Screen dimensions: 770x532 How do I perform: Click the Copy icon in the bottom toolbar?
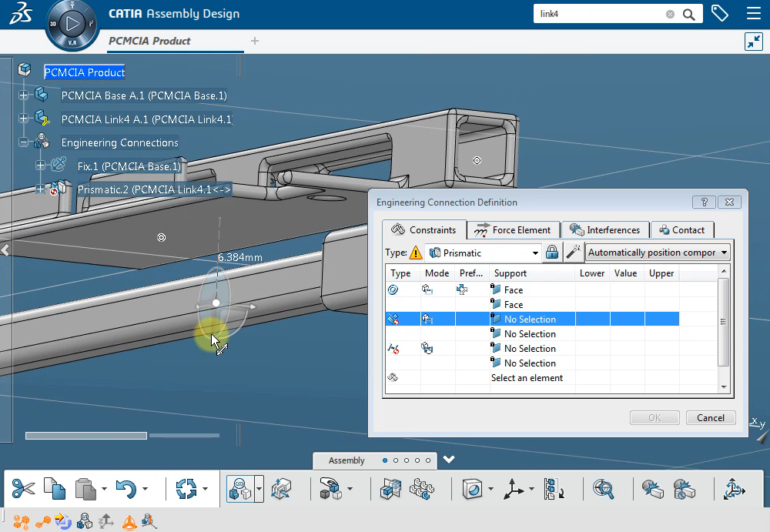pos(55,489)
